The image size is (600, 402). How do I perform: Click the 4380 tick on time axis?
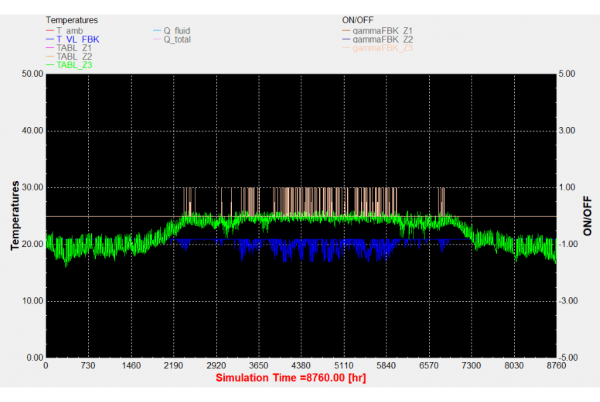[301, 367]
